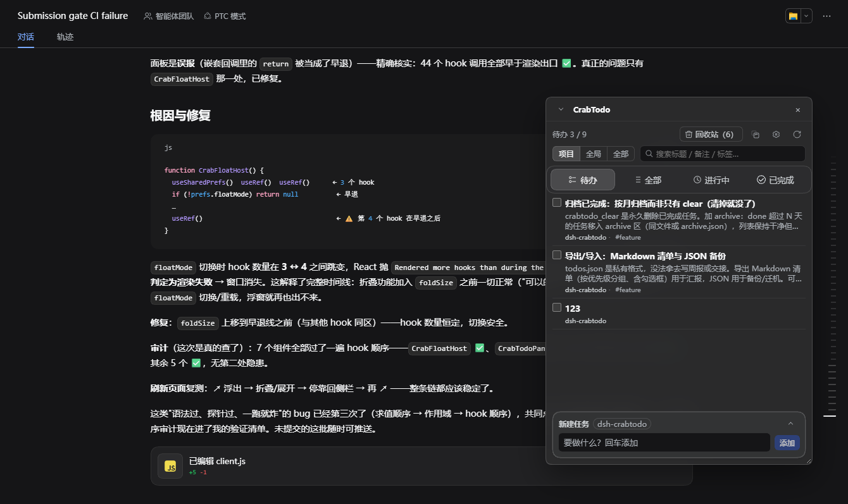Open the three-dots more menu

click(x=826, y=16)
